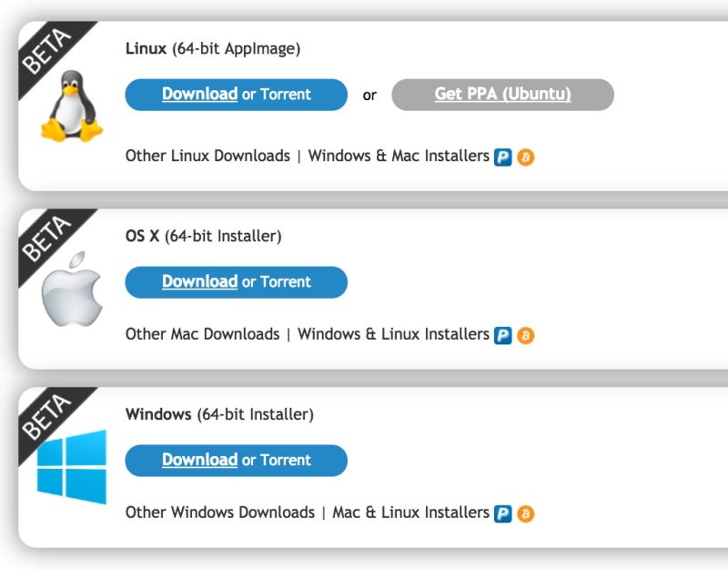Click Bitcoin icon in Linux section
Screen dimensions: 728x569
(x=526, y=157)
